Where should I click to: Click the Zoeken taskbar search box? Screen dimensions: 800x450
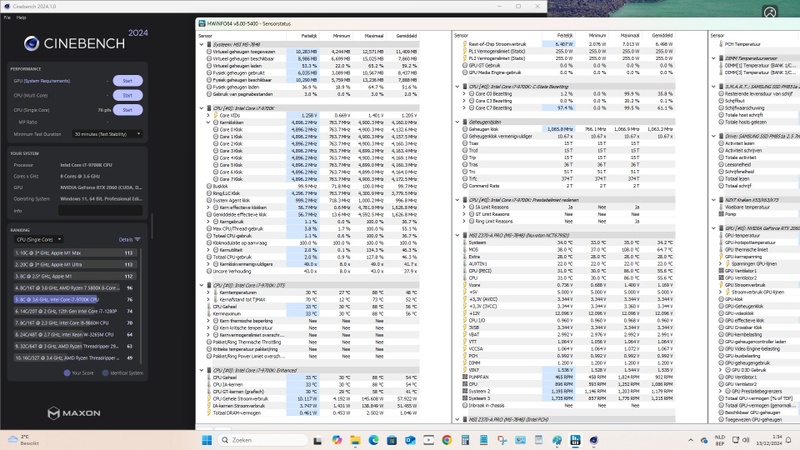click(x=264, y=440)
